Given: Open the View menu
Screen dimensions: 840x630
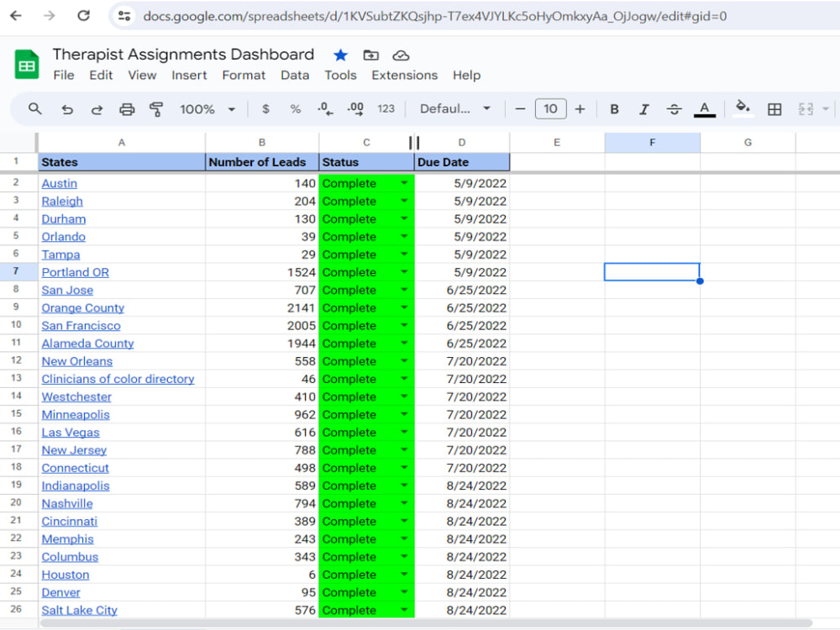Looking at the screenshot, I should pyautogui.click(x=142, y=76).
